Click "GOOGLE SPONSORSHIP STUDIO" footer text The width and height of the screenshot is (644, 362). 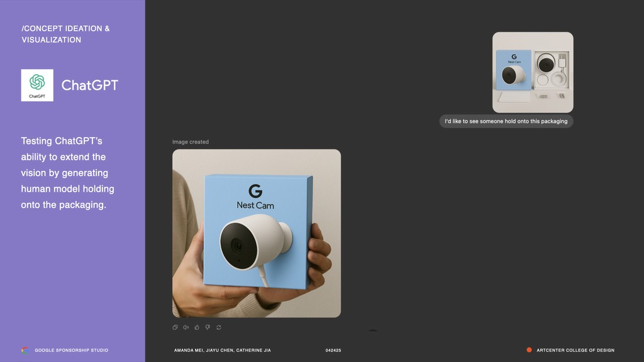click(72, 350)
